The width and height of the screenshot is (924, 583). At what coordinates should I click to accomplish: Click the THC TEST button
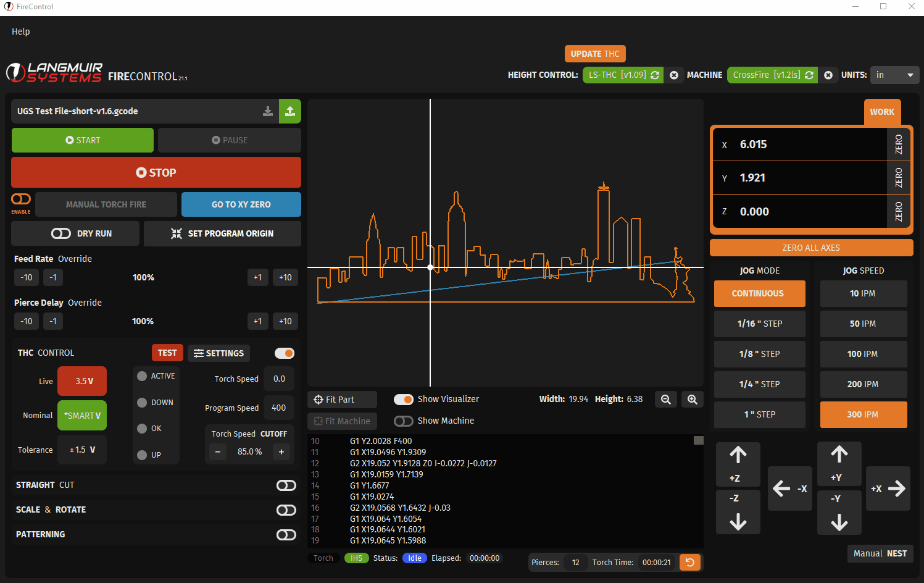[x=167, y=353]
